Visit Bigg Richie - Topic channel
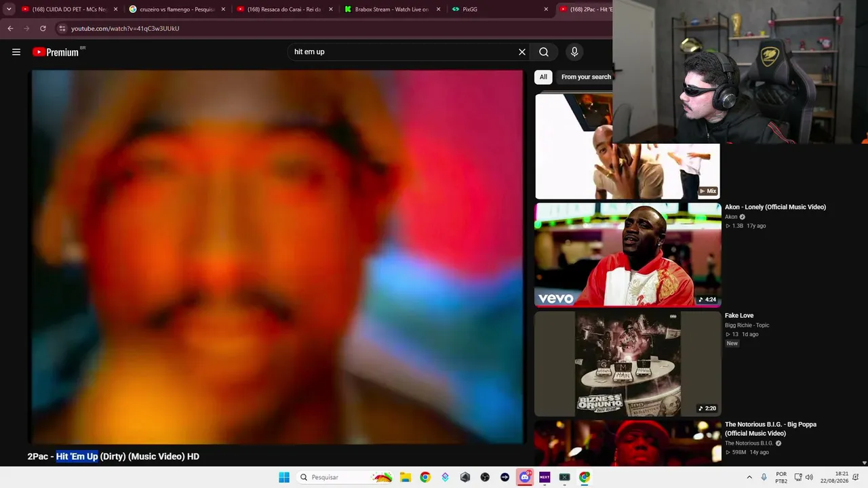Screen dimensions: 868x488 [x=747, y=325]
